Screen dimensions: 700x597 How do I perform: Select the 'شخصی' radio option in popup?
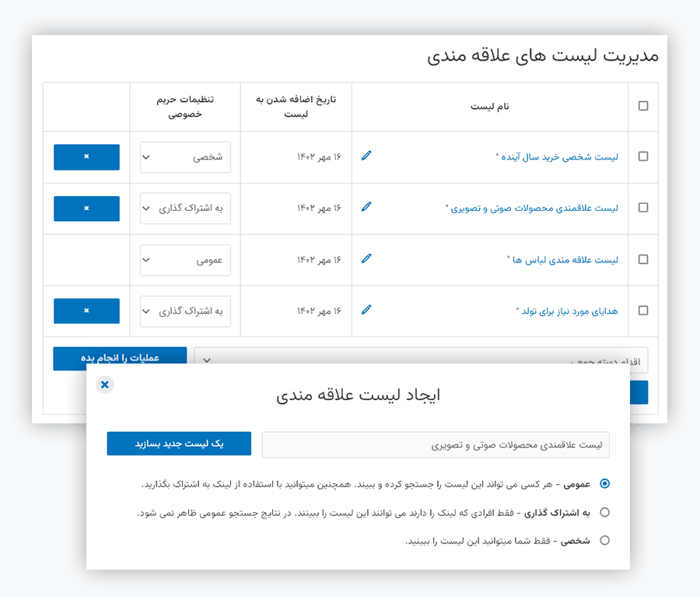(x=604, y=540)
